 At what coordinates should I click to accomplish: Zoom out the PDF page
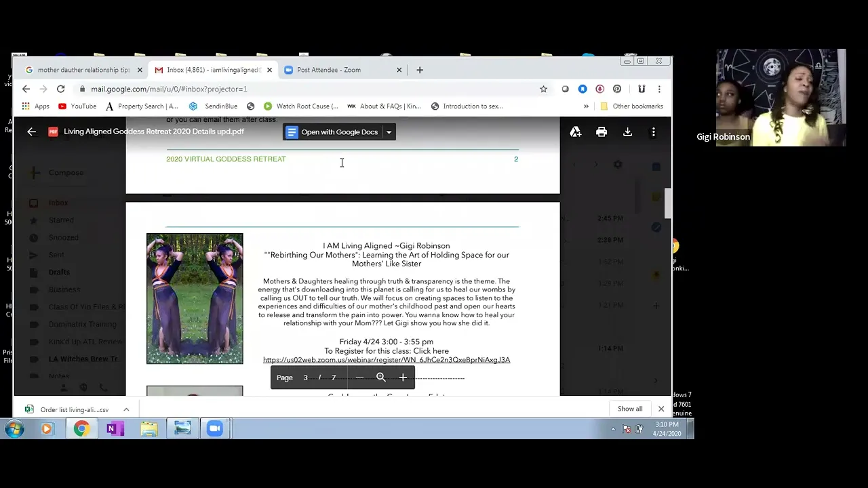coord(359,378)
